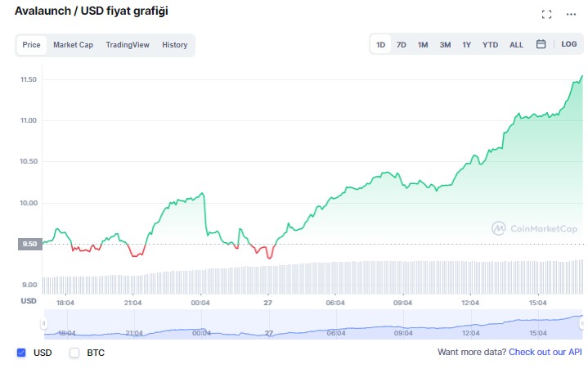This screenshot has width=588, height=378.
Task: Select the 7D time range
Action: pos(402,45)
